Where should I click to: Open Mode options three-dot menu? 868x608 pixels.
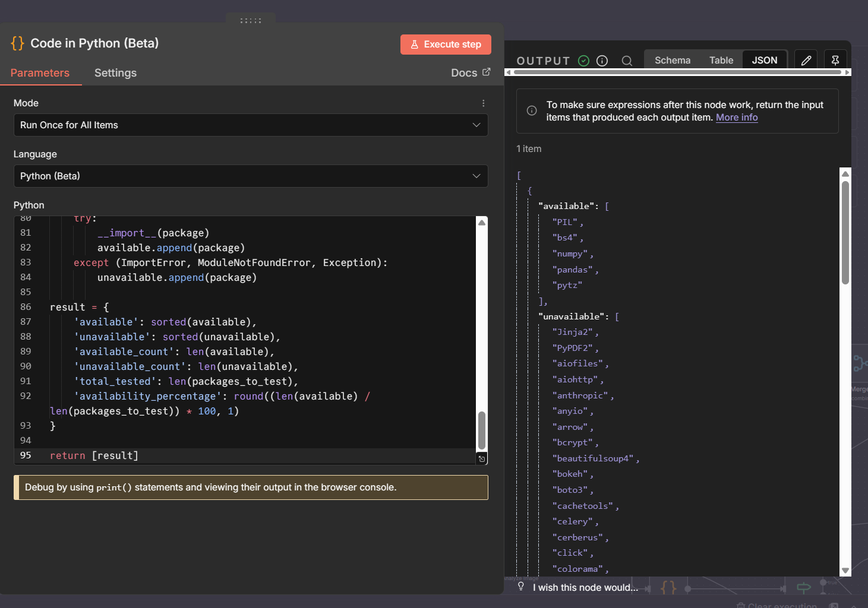pyautogui.click(x=483, y=103)
